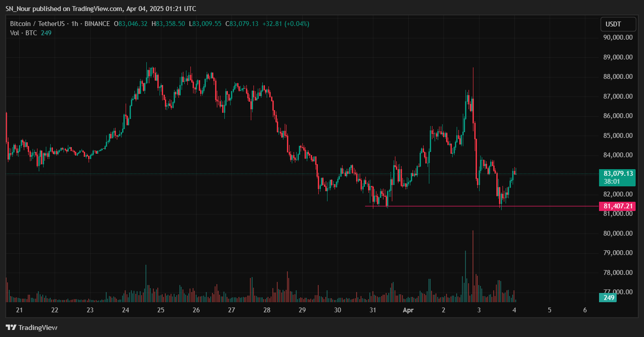The width and height of the screenshot is (644, 337).
Task: Click date 21 on the time axis
Action: click(x=19, y=310)
